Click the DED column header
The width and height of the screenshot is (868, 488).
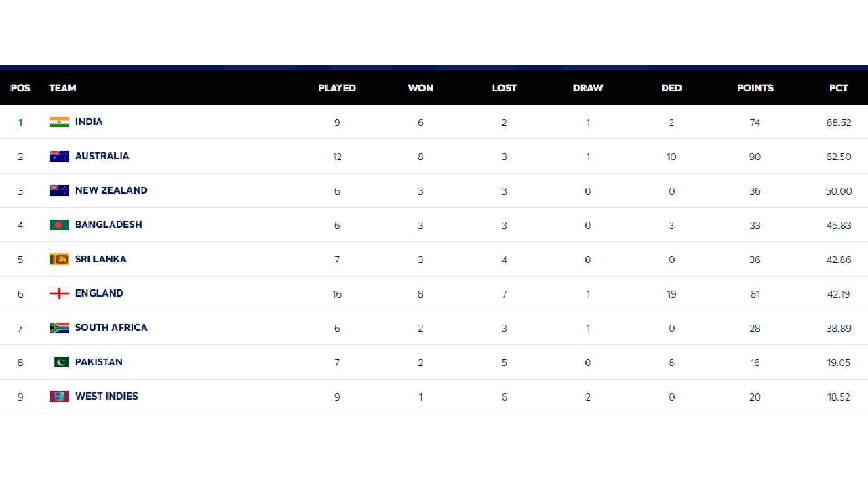tap(671, 88)
